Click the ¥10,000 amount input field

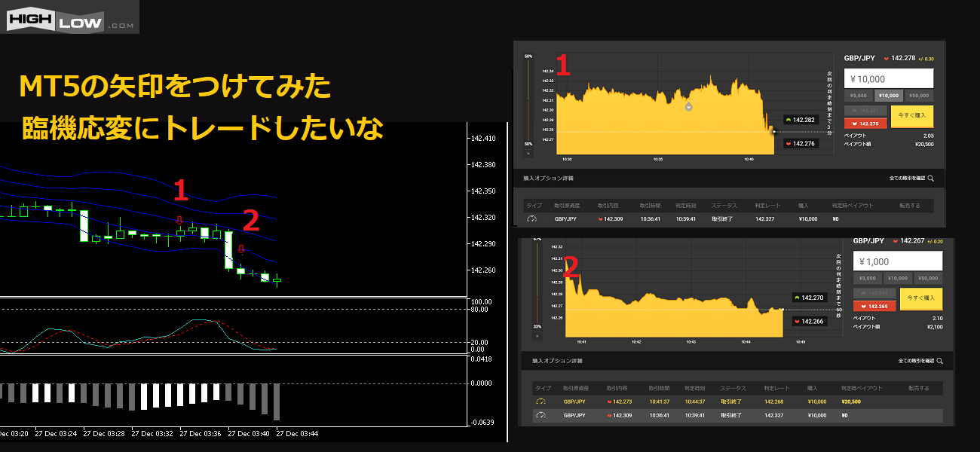click(x=889, y=78)
